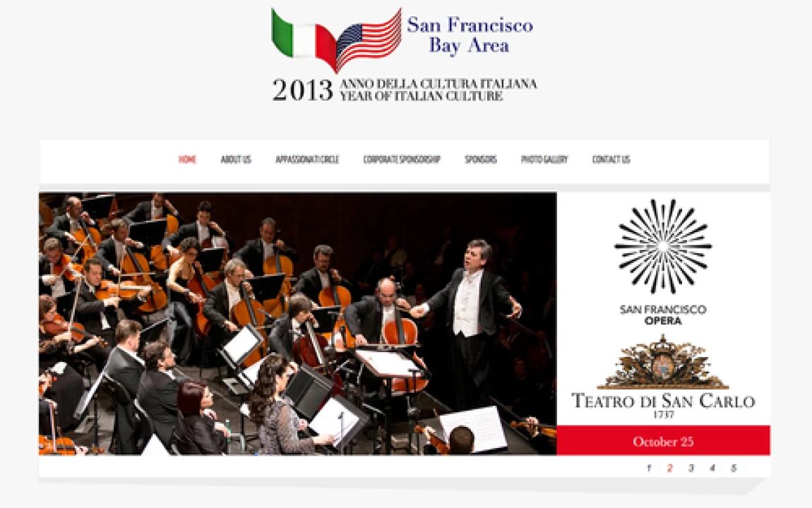Click the San Francisco Opera starburst logo
The height and width of the screenshot is (508, 812).
point(663,246)
